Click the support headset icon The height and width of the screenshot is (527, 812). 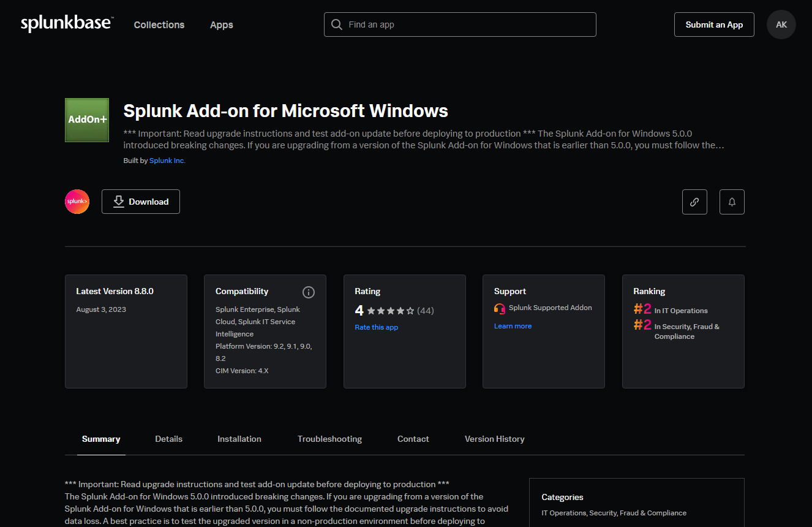click(500, 308)
